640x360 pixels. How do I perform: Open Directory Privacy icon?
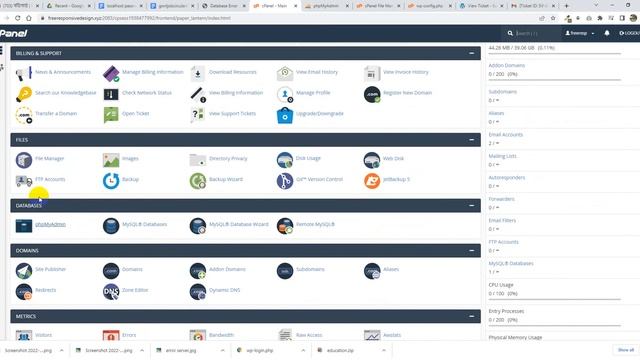click(x=198, y=160)
